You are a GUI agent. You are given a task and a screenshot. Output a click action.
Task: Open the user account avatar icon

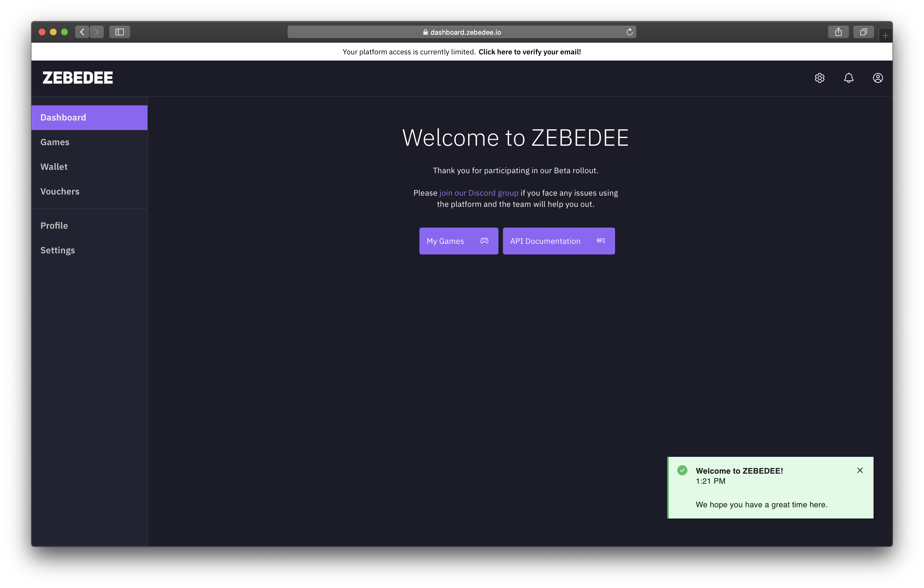tap(877, 78)
